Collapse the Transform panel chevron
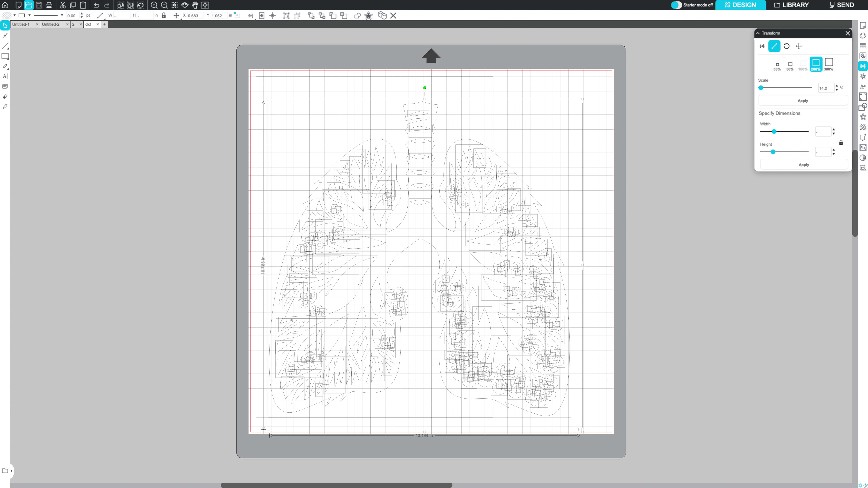 click(758, 33)
